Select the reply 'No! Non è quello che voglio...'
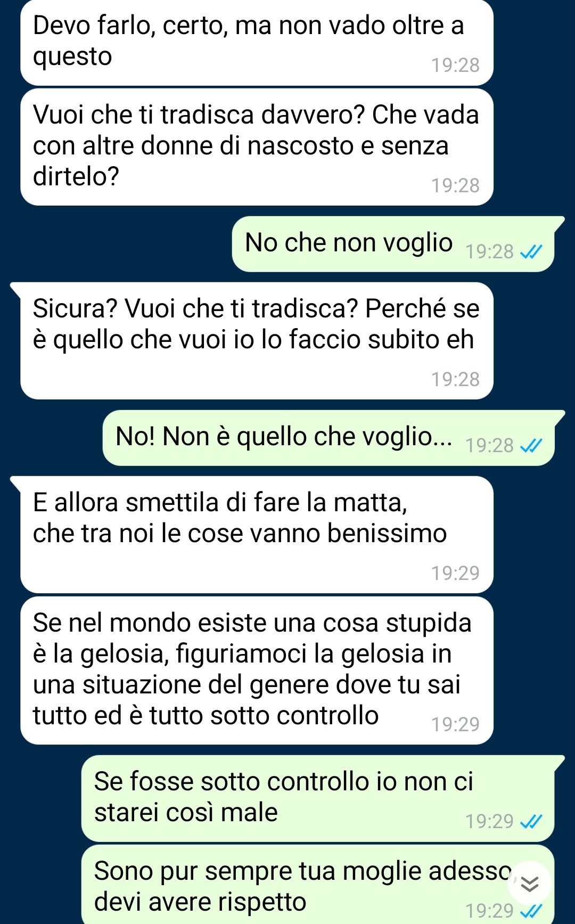This screenshot has height=924, width=575. coord(328,438)
